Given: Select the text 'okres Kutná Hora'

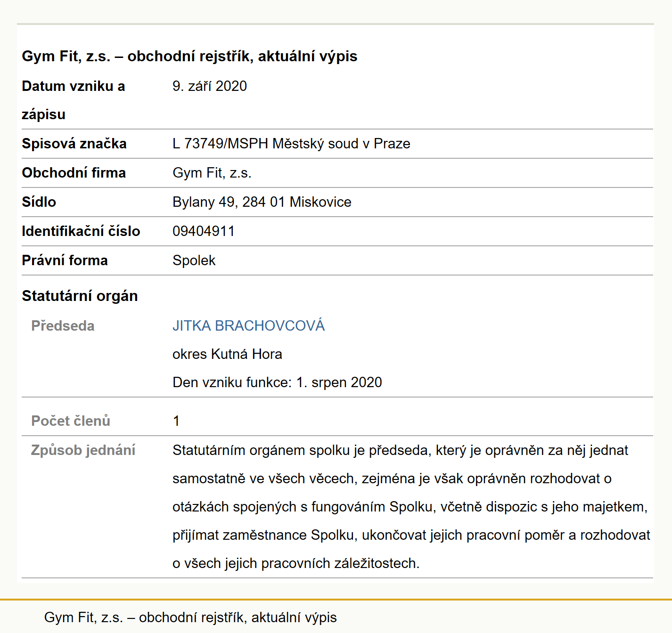Looking at the screenshot, I should pos(227,354).
